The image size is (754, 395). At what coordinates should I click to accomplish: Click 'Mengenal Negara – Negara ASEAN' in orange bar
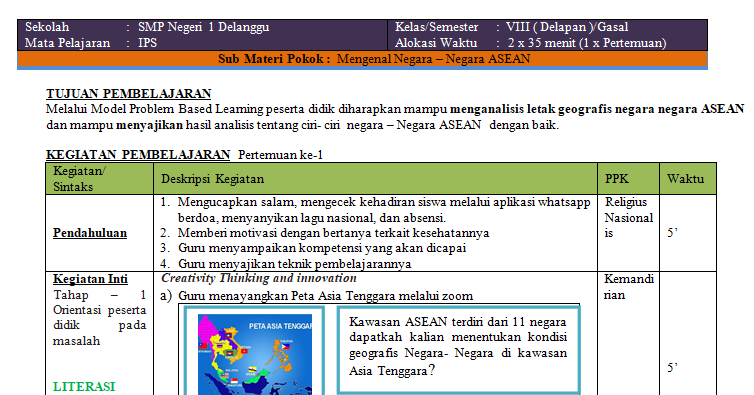(x=433, y=59)
